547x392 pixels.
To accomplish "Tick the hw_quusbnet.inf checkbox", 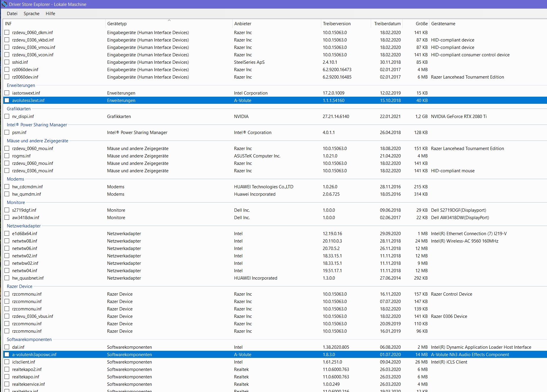I will point(7,278).
